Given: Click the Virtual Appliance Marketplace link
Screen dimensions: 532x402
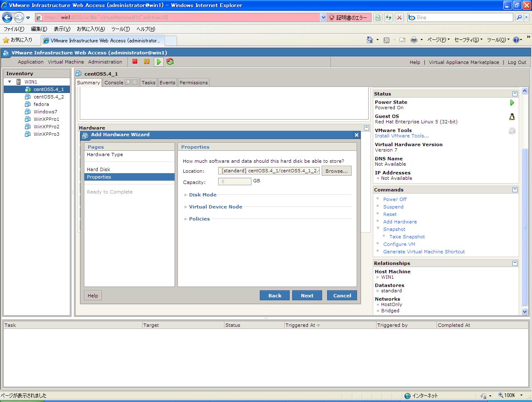Looking at the screenshot, I should (x=464, y=62).
